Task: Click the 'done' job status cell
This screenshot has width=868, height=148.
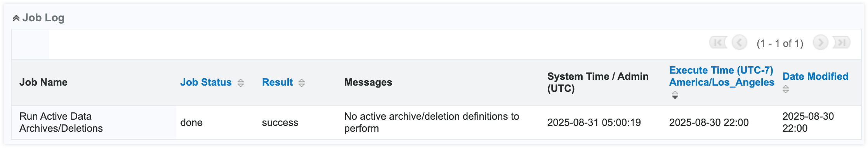Action: tap(191, 122)
